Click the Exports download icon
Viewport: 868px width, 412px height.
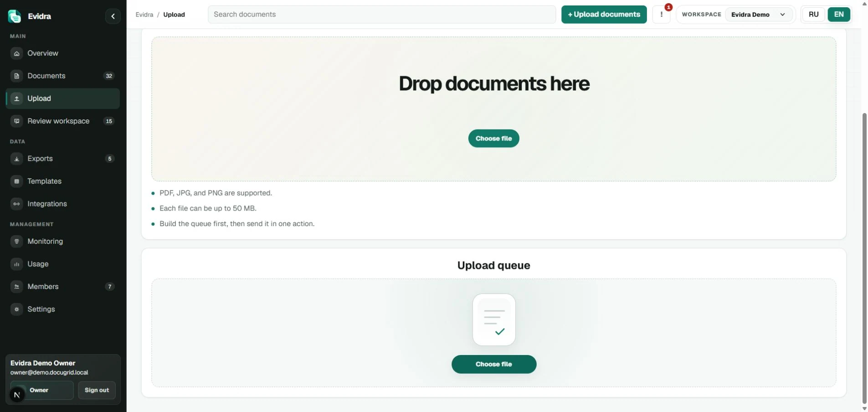[17, 159]
